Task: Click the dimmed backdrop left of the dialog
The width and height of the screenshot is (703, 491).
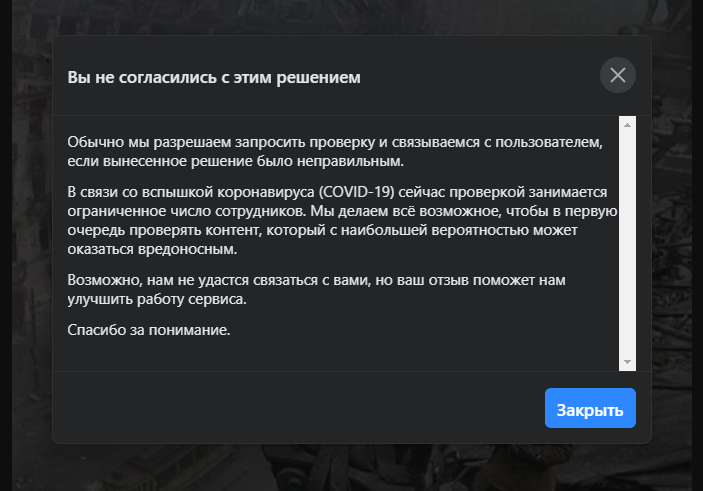Action: tap(25, 250)
